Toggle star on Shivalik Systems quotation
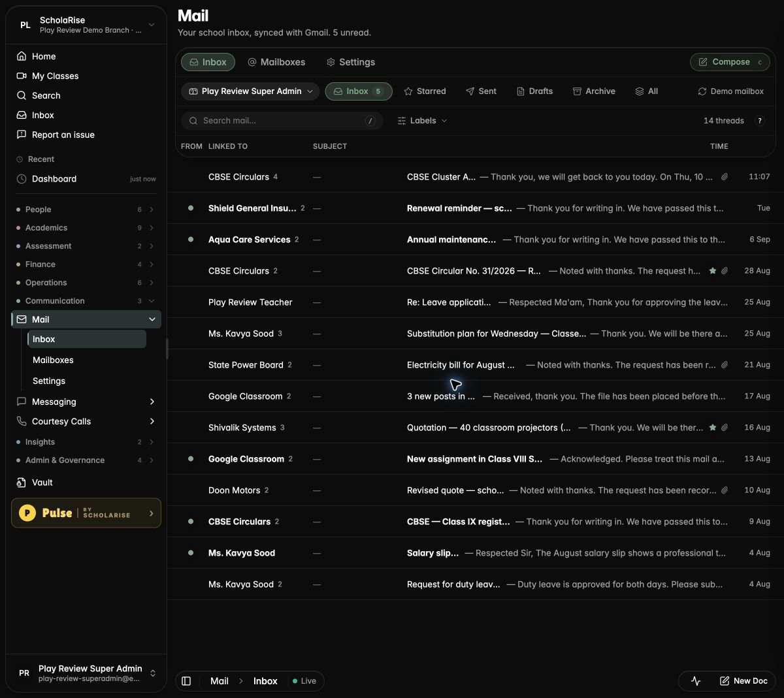This screenshot has height=698, width=784. click(x=713, y=428)
